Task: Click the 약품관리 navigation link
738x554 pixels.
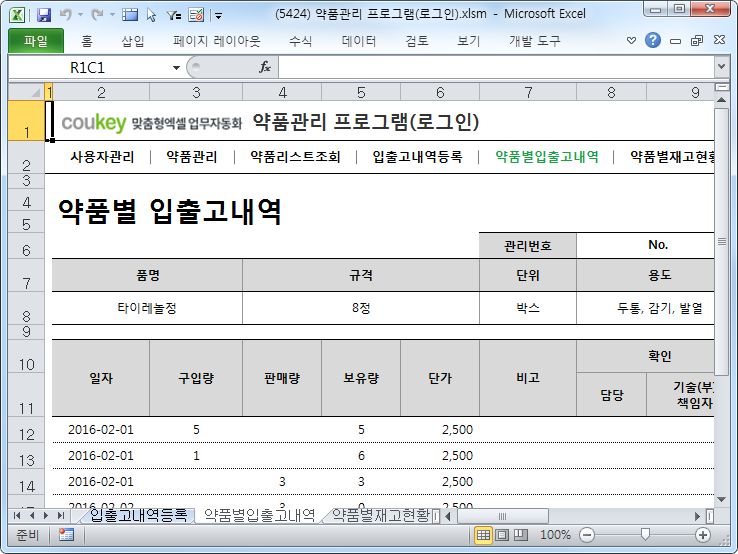Action: (x=192, y=157)
